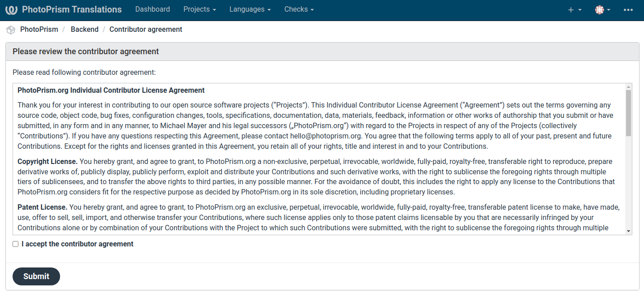Click the three-dots more menu icon

coord(628,10)
